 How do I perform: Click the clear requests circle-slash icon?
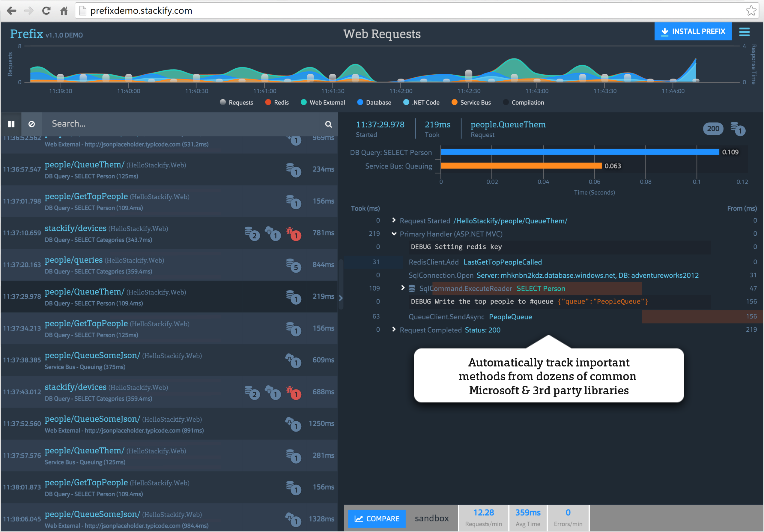click(x=31, y=124)
